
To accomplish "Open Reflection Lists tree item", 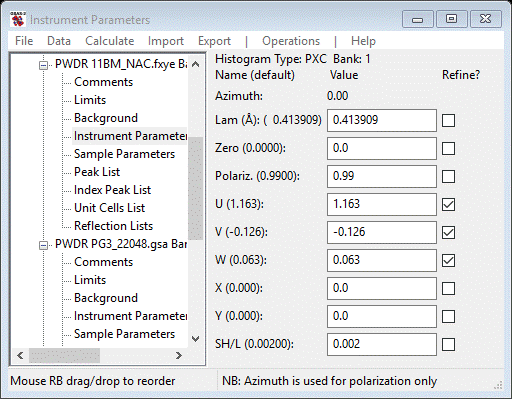I will point(113,226).
